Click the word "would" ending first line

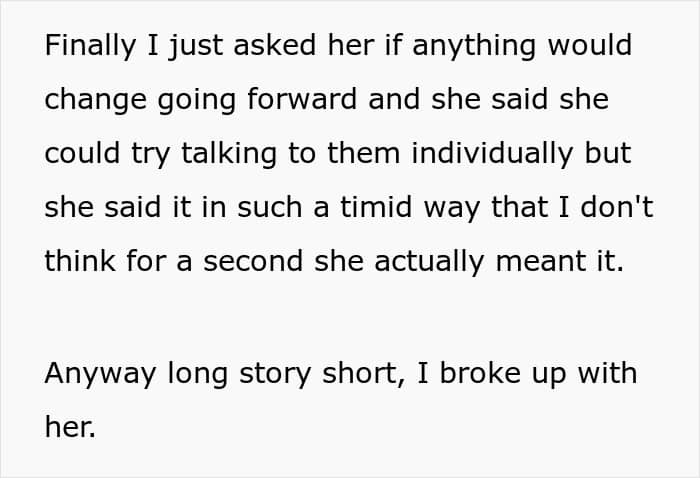pos(589,45)
